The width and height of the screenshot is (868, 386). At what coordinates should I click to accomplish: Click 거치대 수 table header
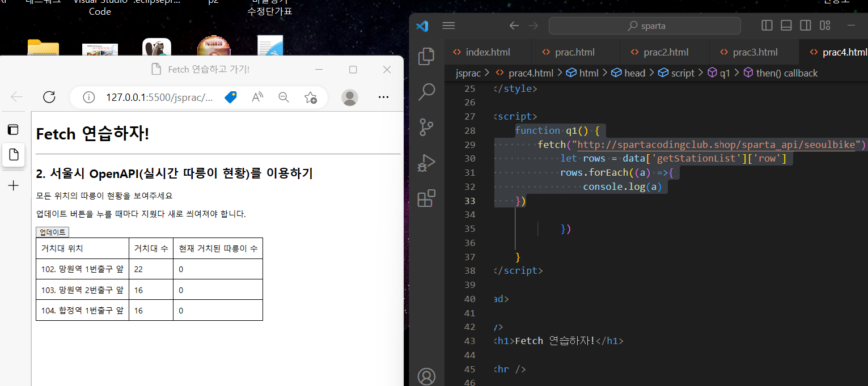tap(151, 248)
